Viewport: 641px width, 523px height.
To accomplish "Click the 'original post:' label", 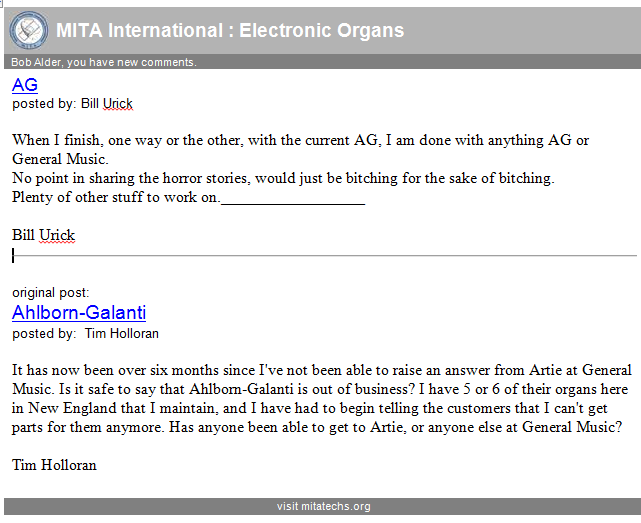I will point(51,293).
